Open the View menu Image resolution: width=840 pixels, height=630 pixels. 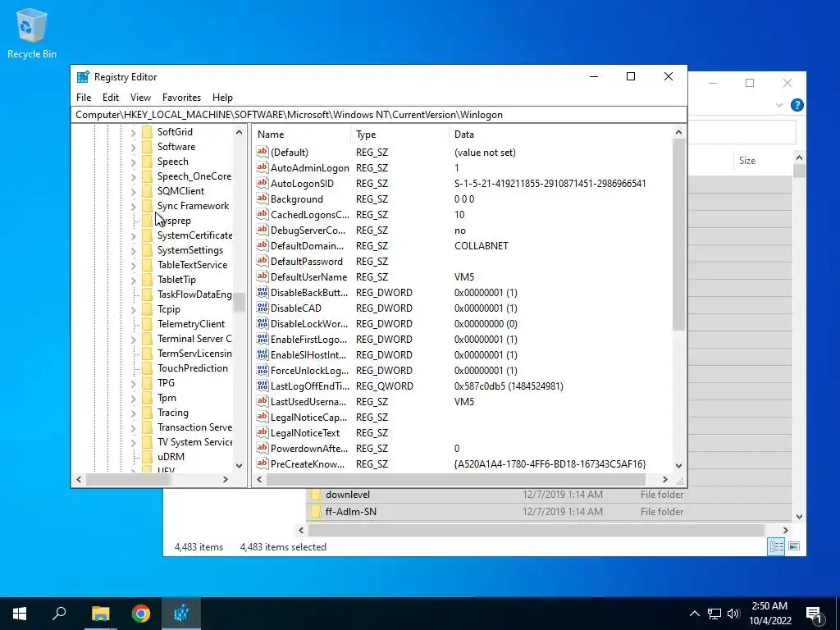[140, 98]
